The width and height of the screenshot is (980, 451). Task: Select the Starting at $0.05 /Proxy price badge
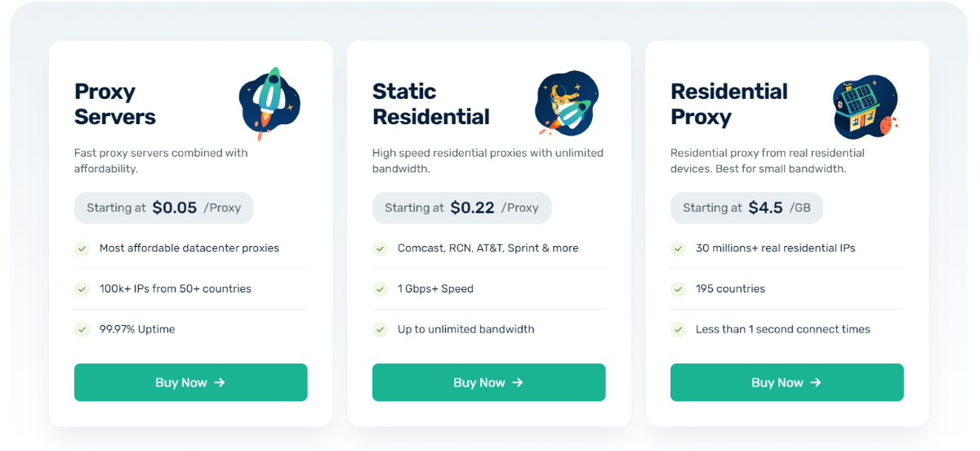pyautogui.click(x=163, y=208)
